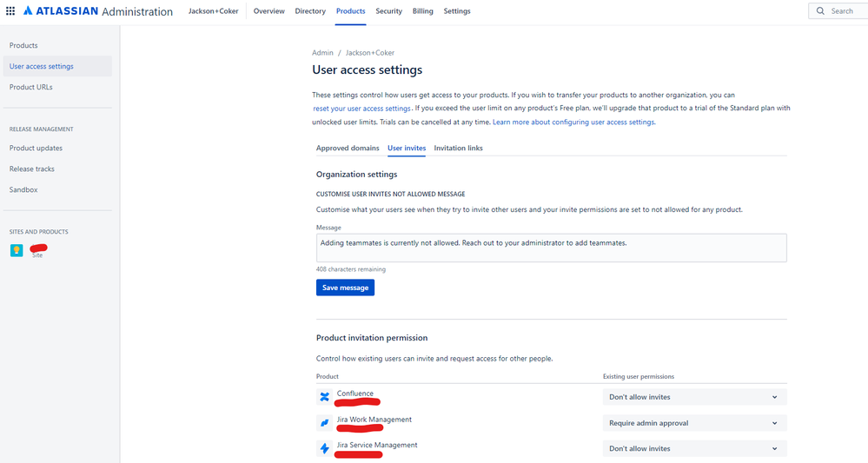868x463 pixels.
Task: Click the search magnifier icon
Action: [820, 11]
